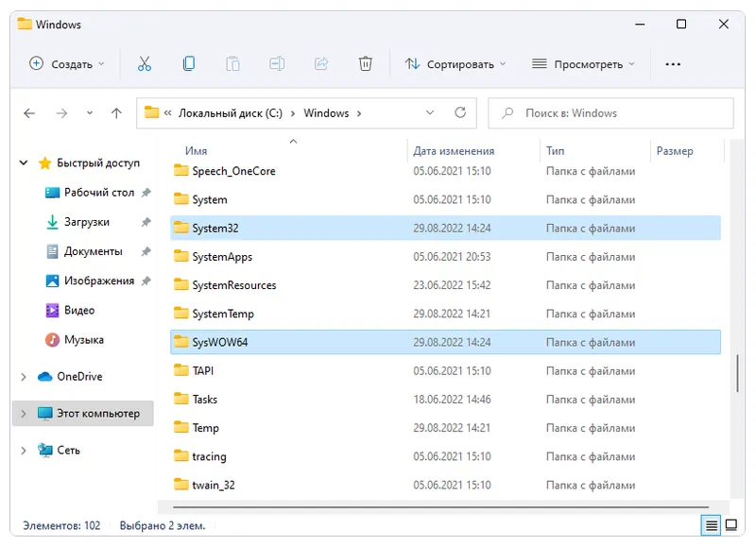Select the SystemResources folder name
The width and height of the screenshot is (756, 546).
(x=234, y=285)
